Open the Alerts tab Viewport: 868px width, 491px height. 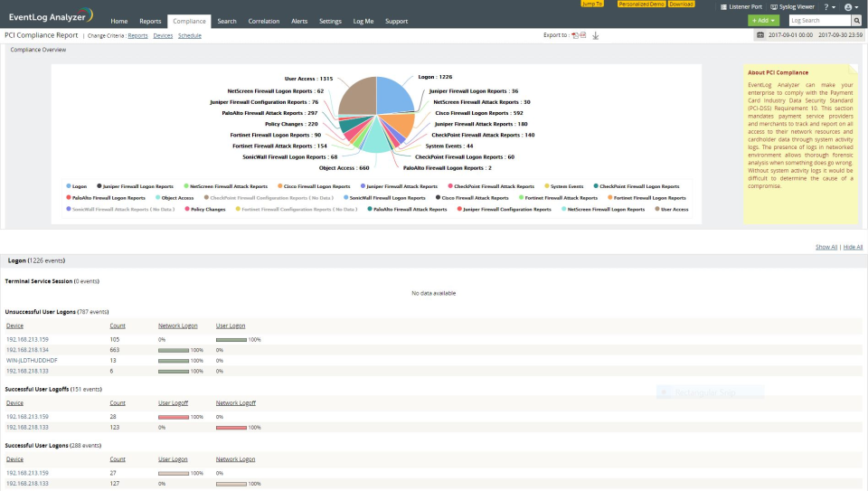tap(299, 21)
